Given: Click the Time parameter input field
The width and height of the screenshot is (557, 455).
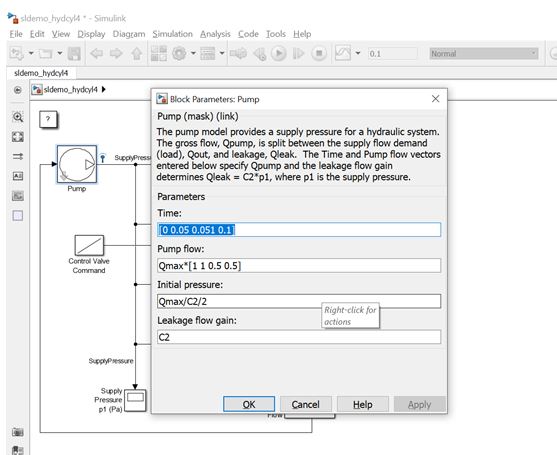Looking at the screenshot, I should [299, 230].
